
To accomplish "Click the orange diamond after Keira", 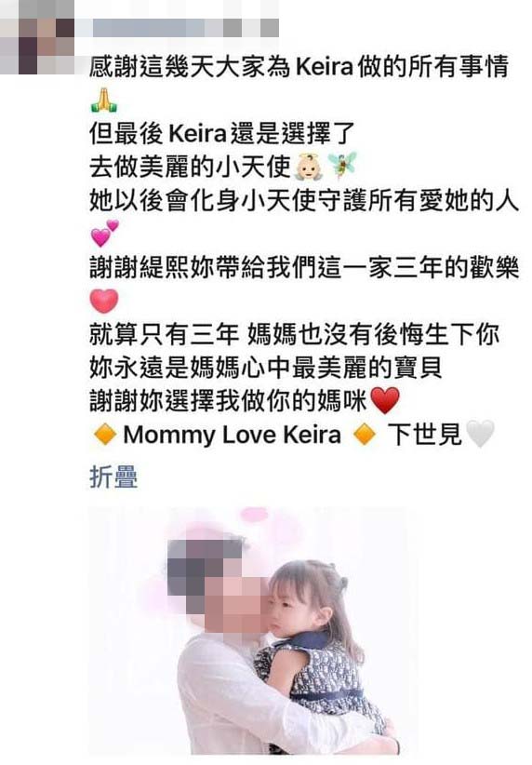I will [365, 435].
